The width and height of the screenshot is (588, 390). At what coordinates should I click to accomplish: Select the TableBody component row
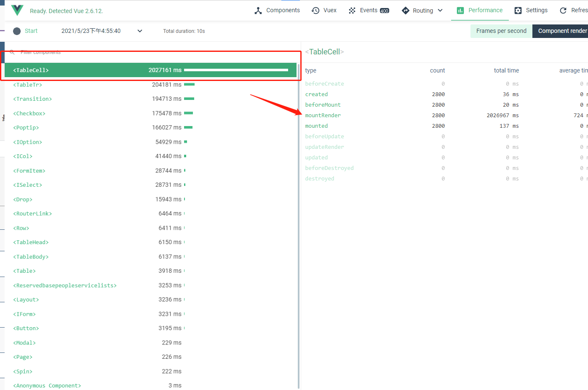(150, 257)
